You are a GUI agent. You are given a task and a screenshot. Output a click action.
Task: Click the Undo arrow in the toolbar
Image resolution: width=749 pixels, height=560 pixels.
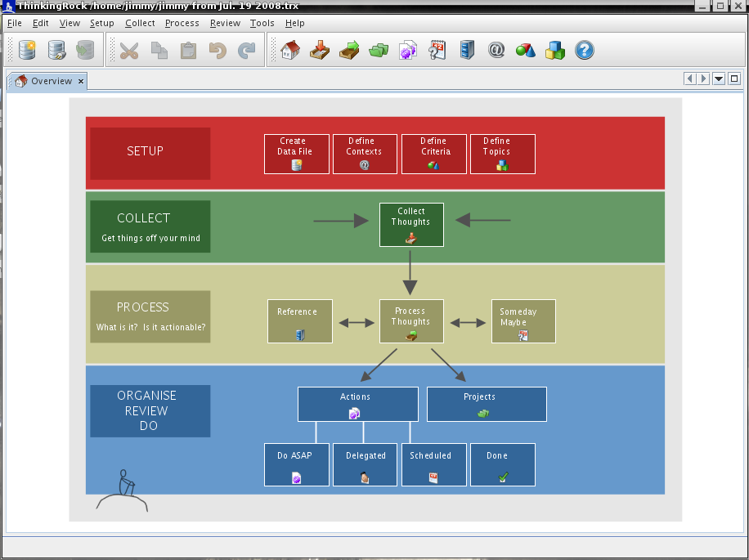pos(218,50)
